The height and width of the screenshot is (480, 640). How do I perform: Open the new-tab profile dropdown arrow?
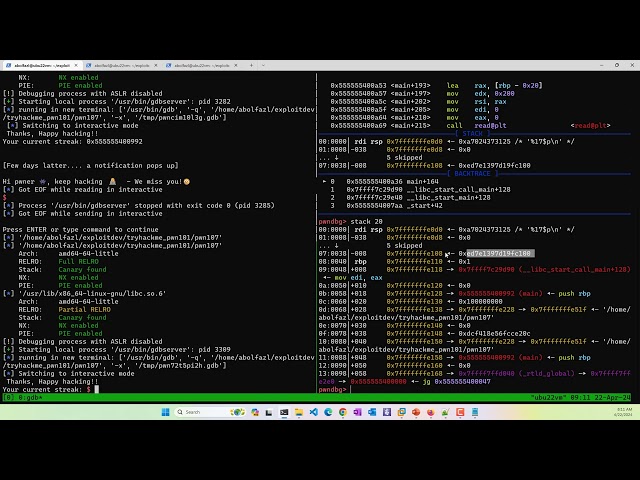pos(263,65)
